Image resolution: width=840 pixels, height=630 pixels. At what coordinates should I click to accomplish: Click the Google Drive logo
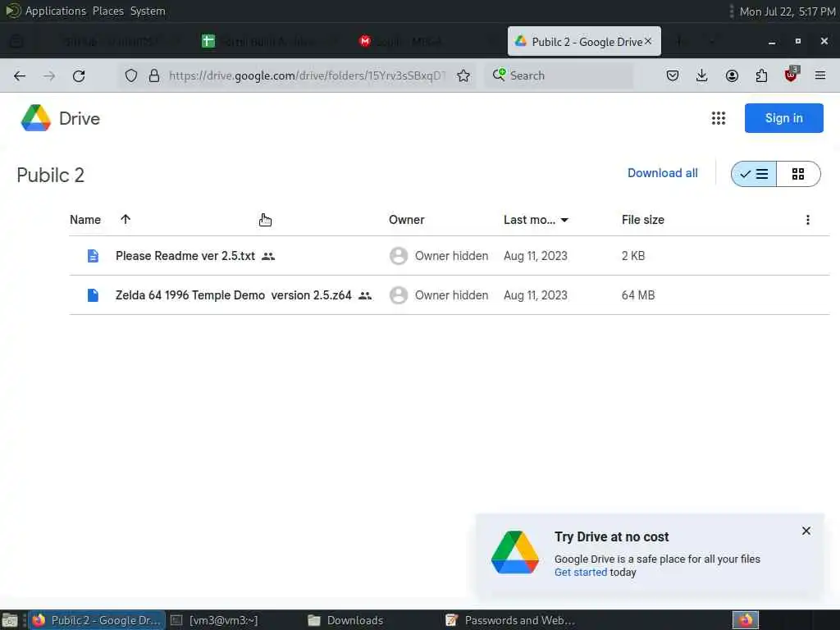pos(36,118)
